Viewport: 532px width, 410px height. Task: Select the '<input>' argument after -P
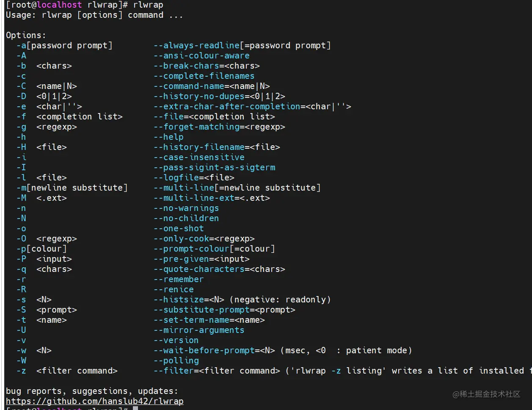(54, 259)
